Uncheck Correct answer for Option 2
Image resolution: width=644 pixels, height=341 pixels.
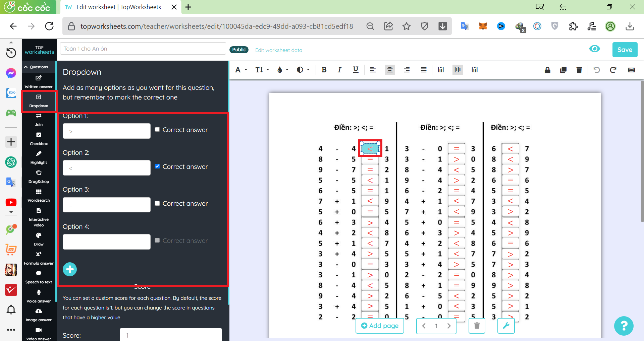(157, 166)
